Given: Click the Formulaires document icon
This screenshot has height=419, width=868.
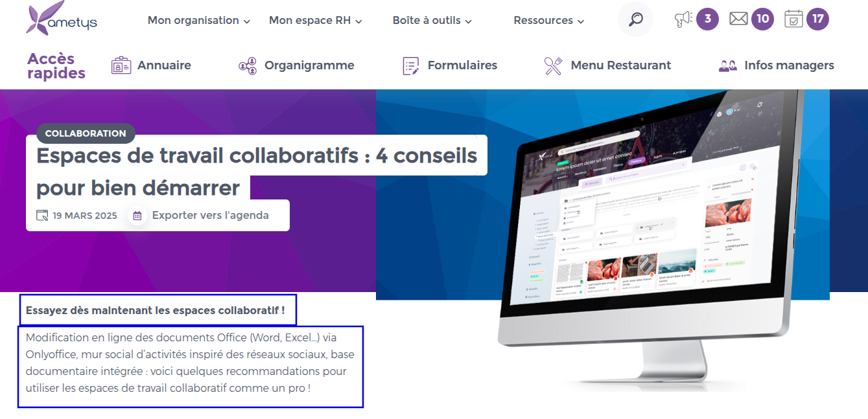Looking at the screenshot, I should (411, 65).
